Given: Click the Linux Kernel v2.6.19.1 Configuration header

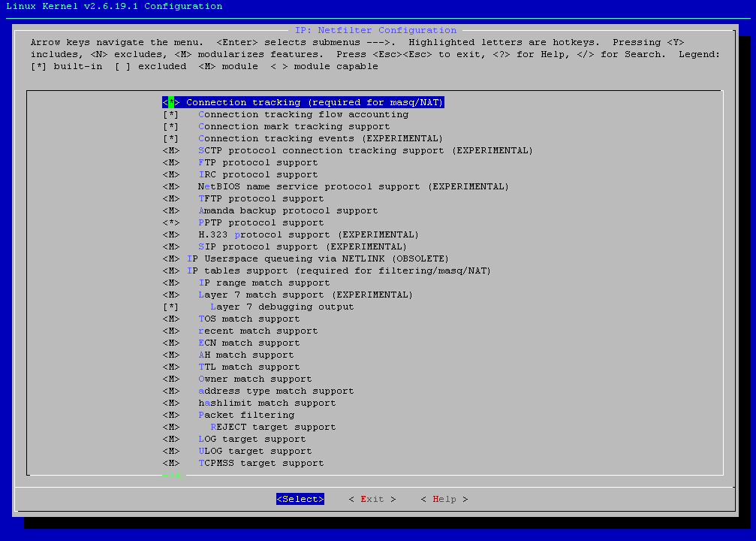Looking at the screenshot, I should point(114,6).
